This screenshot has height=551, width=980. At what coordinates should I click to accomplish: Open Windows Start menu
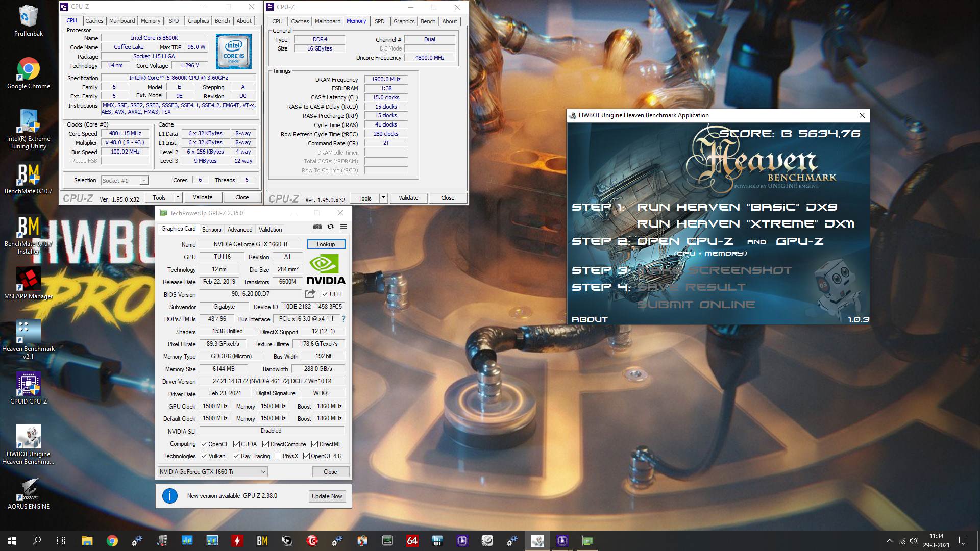click(x=12, y=541)
